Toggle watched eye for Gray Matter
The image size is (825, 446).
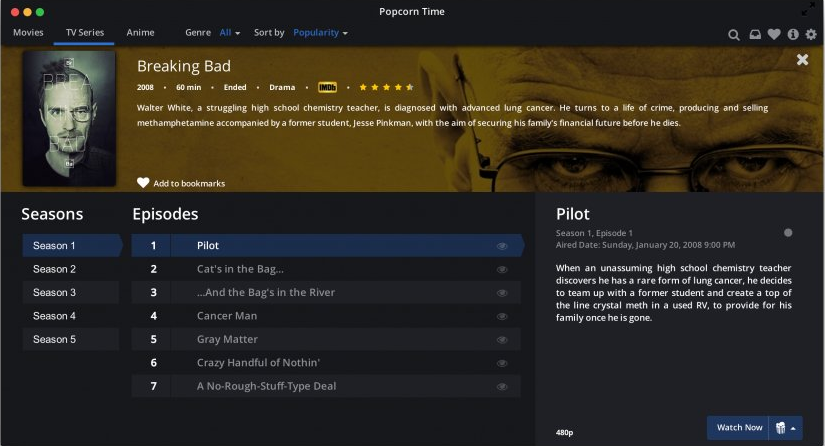coord(502,340)
